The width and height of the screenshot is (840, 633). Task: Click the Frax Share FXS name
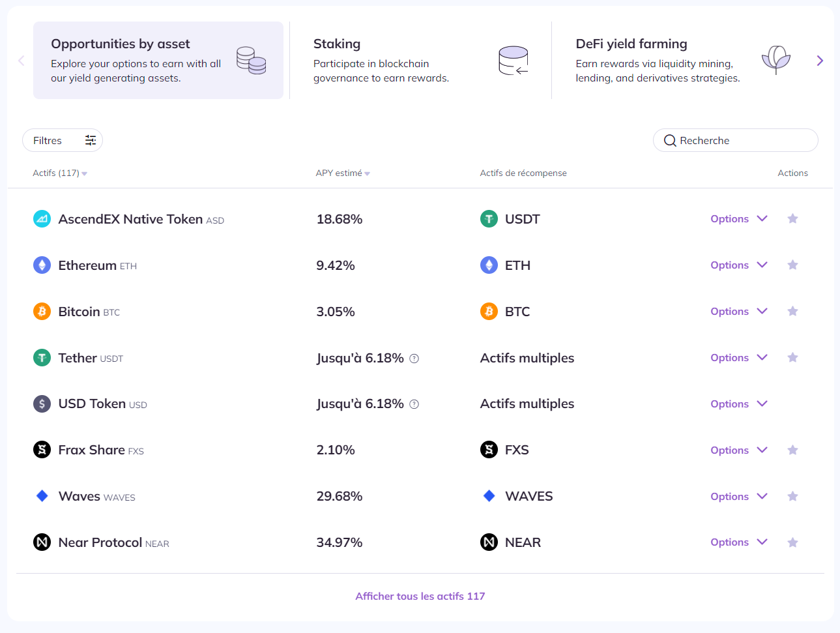point(101,450)
